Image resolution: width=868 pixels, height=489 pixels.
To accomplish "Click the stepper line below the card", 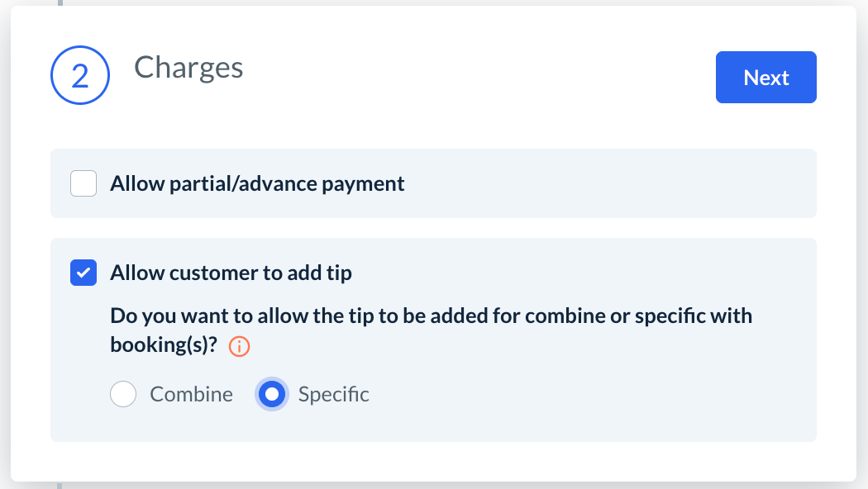I will 60,486.
